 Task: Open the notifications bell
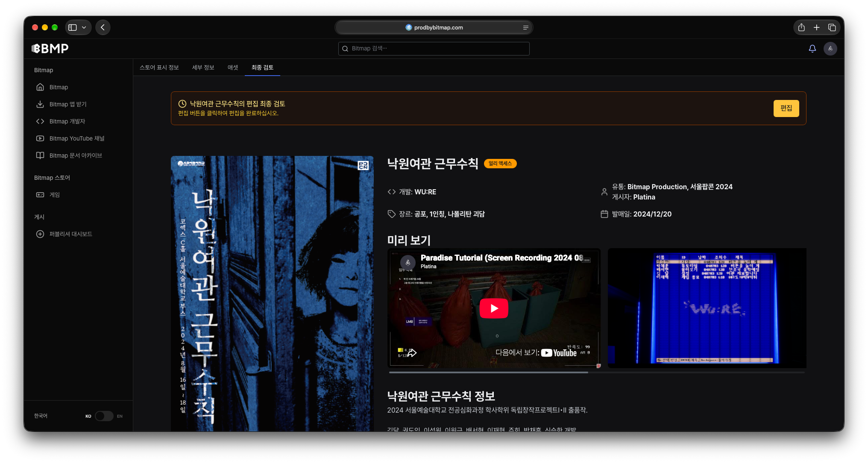(812, 49)
